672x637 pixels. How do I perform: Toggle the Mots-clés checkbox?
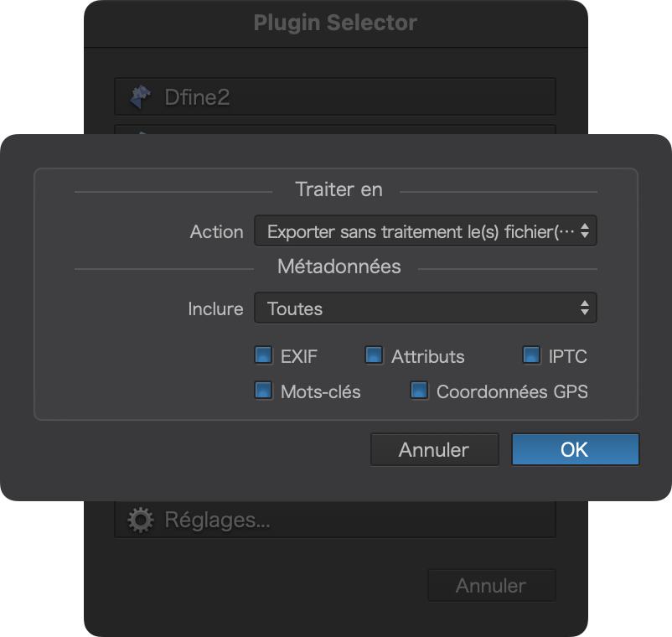click(263, 391)
